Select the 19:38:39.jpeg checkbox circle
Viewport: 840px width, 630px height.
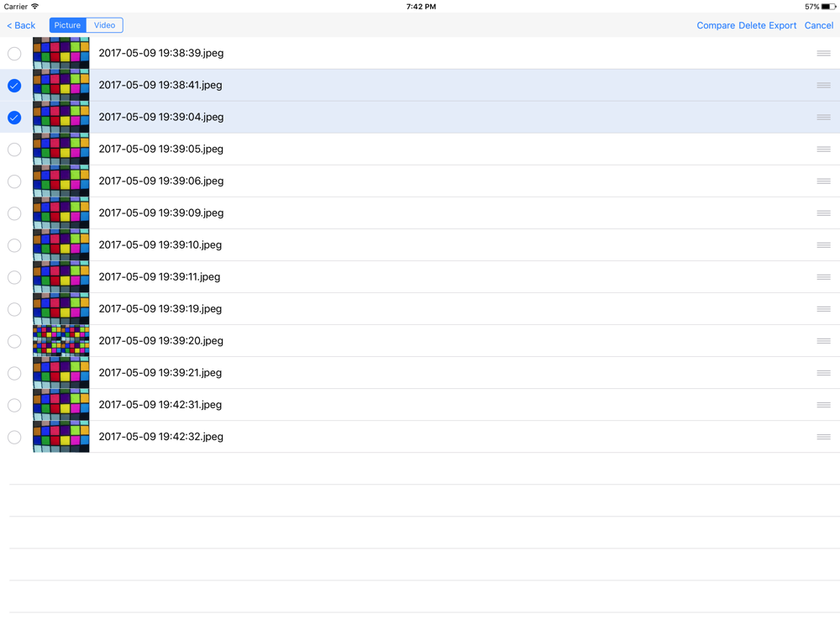14,54
